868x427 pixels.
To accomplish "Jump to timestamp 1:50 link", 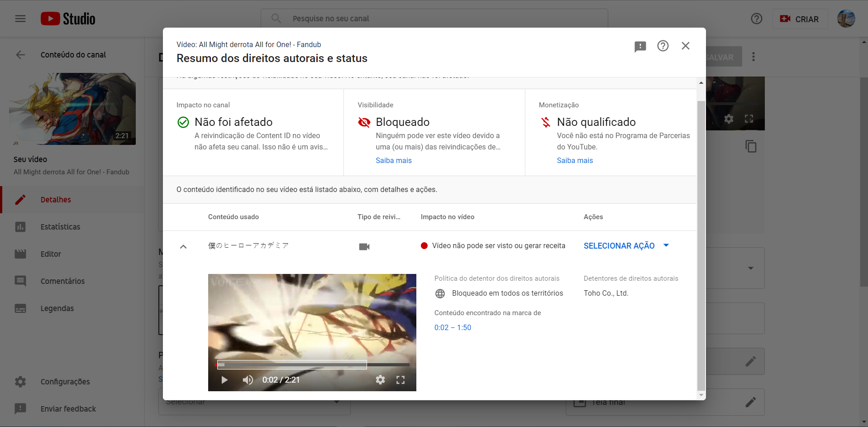I will pyautogui.click(x=464, y=327).
